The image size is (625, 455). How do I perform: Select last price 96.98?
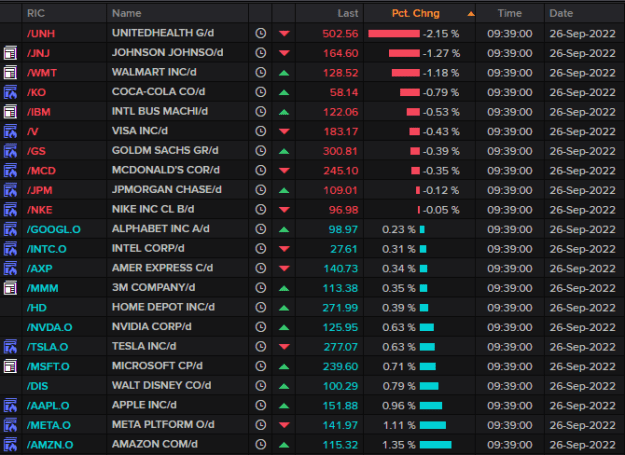(x=343, y=210)
